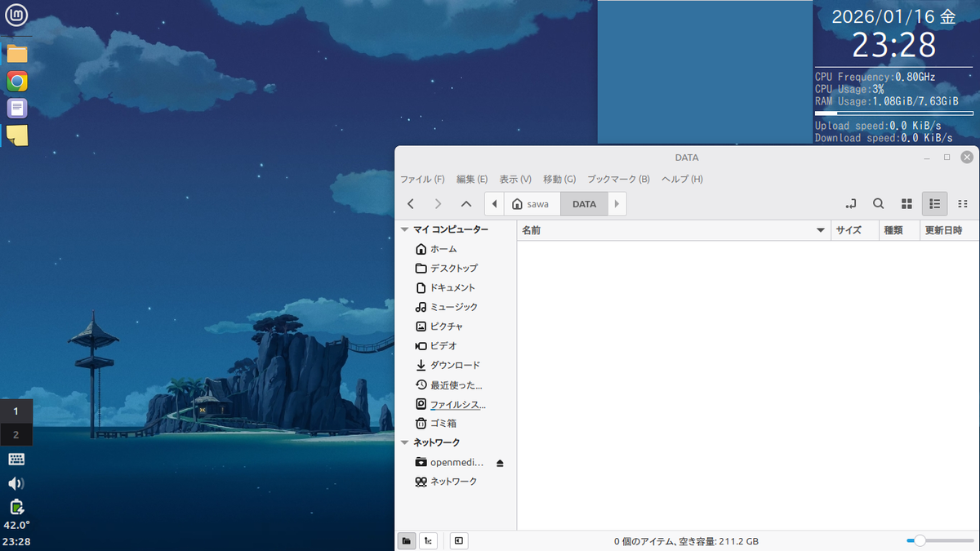This screenshot has width=980, height=551.
Task: Sort by the サイズ column
Action: [856, 230]
